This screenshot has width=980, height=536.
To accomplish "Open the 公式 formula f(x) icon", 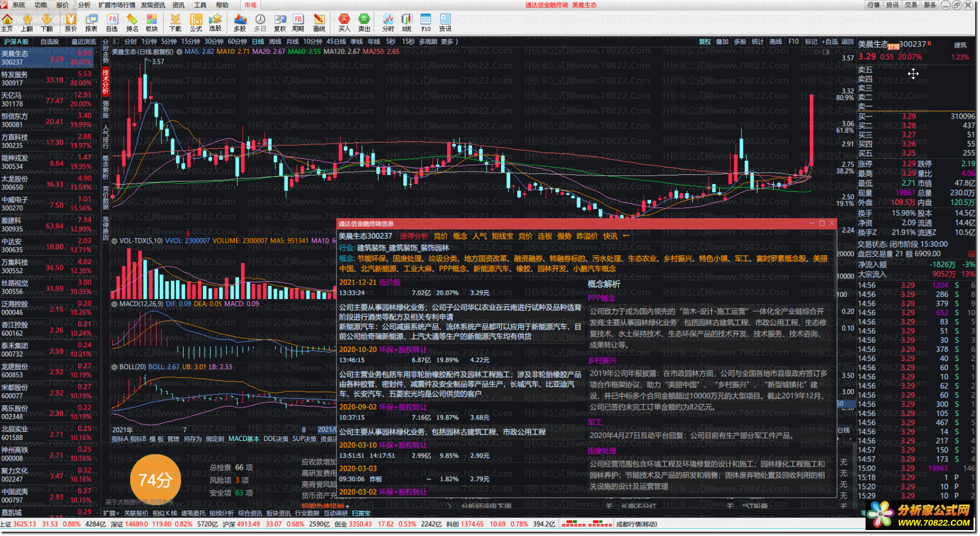I will point(196,23).
